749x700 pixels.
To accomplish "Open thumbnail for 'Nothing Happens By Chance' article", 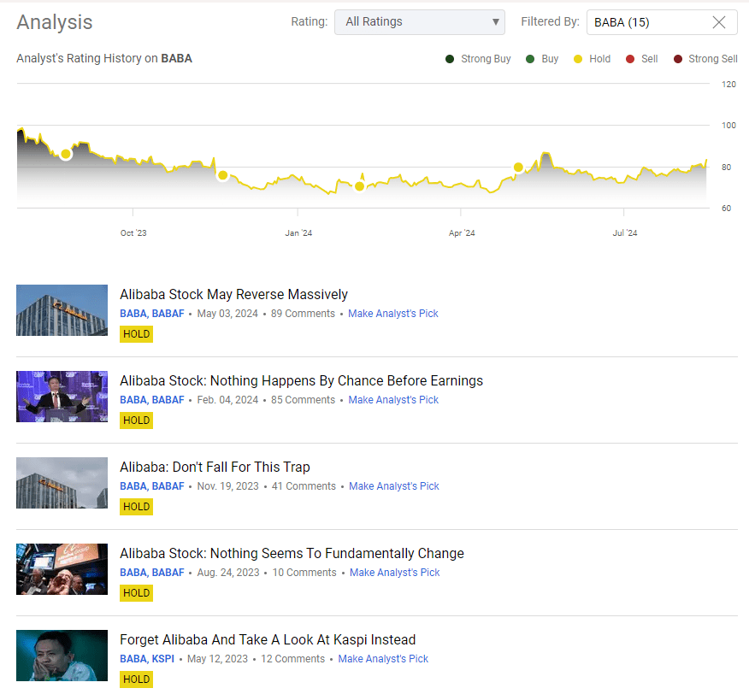I will pos(62,397).
